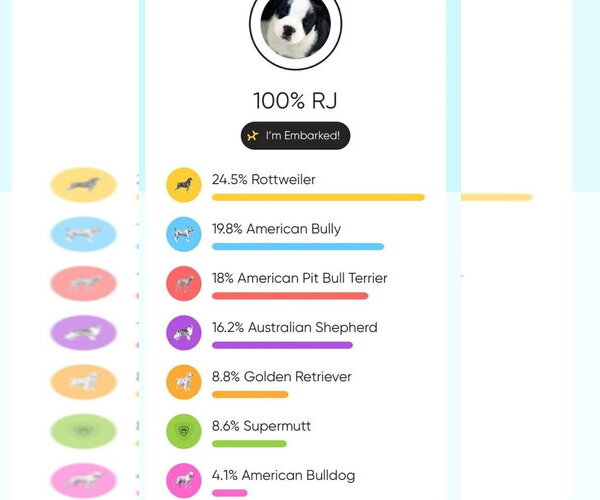Select the red American Pit Bull Terrier icon
Image resolution: width=600 pixels, height=500 pixels.
click(183, 283)
